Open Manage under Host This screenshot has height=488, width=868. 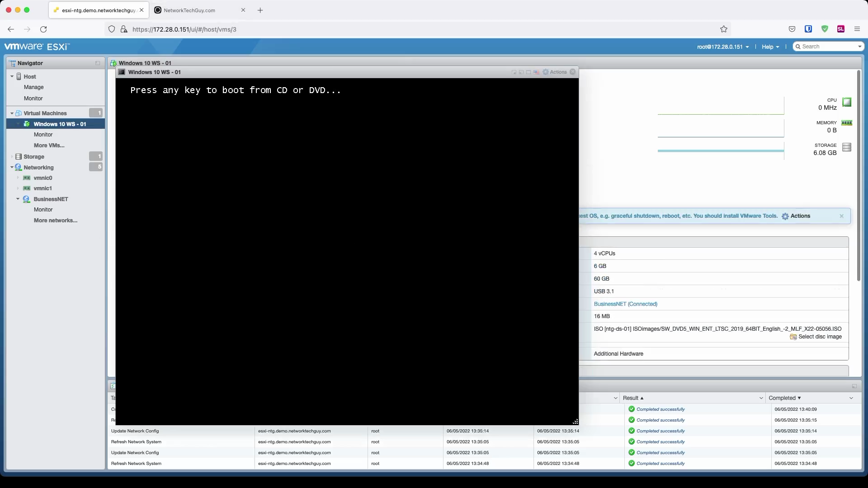click(34, 87)
